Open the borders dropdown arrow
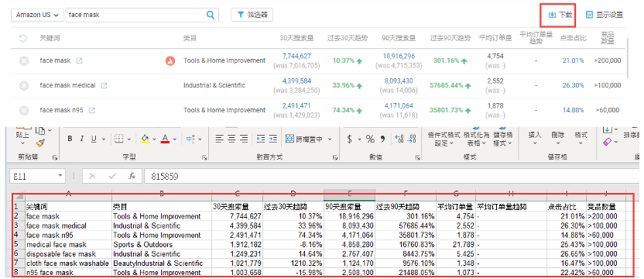 point(129,139)
